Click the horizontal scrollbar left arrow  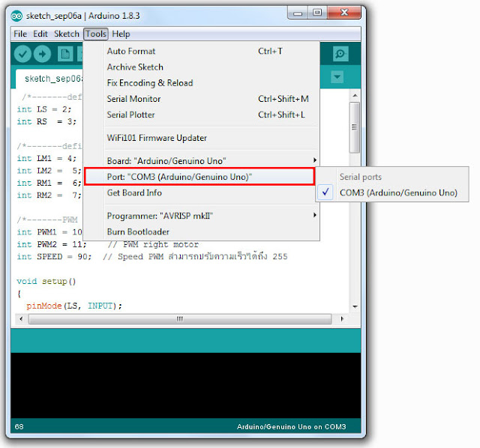click(21, 318)
